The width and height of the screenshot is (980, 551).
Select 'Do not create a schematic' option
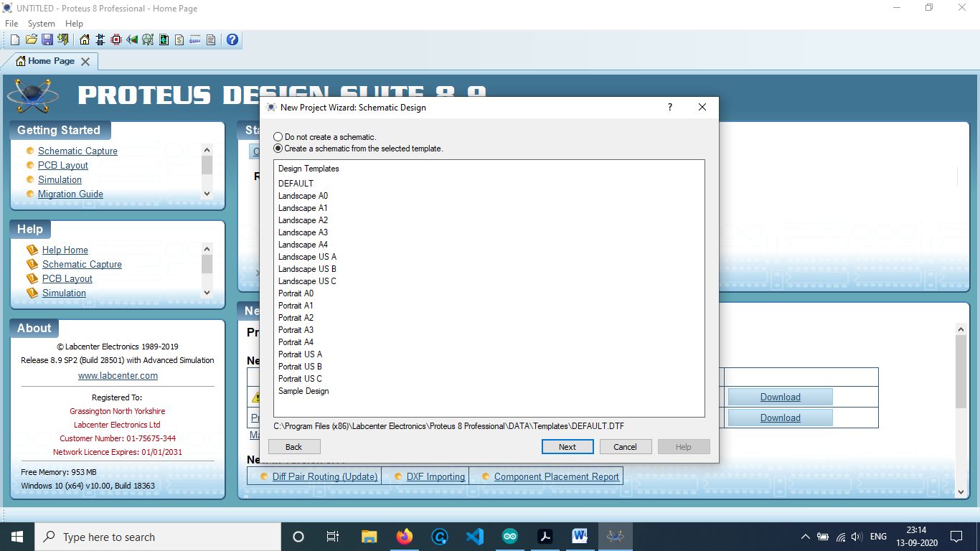[x=325, y=136]
